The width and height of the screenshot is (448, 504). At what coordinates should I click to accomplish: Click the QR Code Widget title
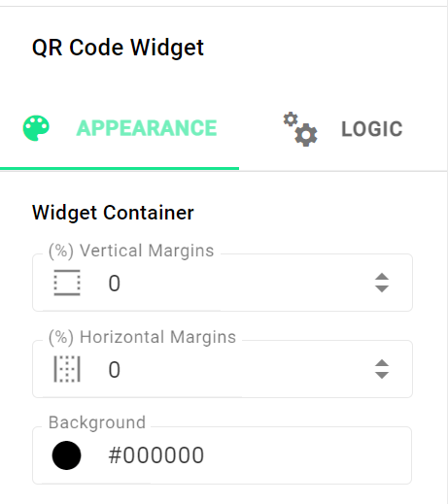[x=118, y=48]
